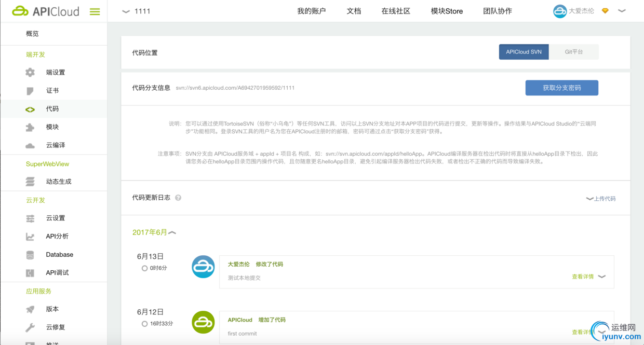Screen dimensions: 644x345
Task: Click the 证书 certificate icon
Action: click(x=30, y=91)
